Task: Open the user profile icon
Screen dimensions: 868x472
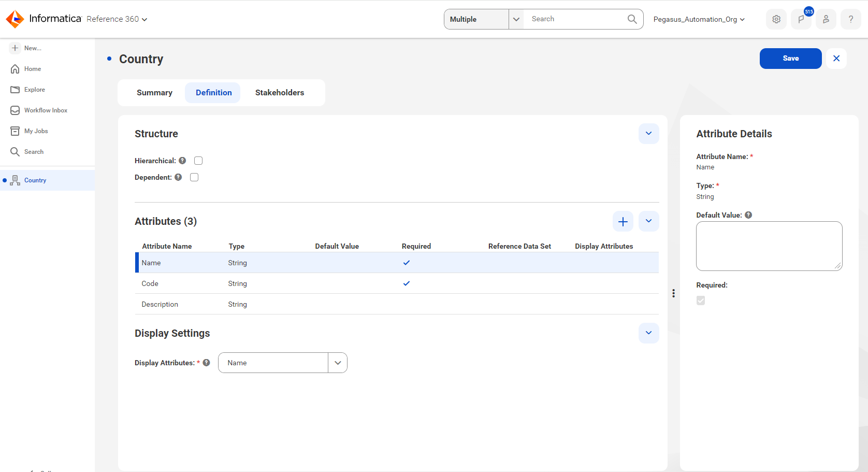Action: coord(826,19)
